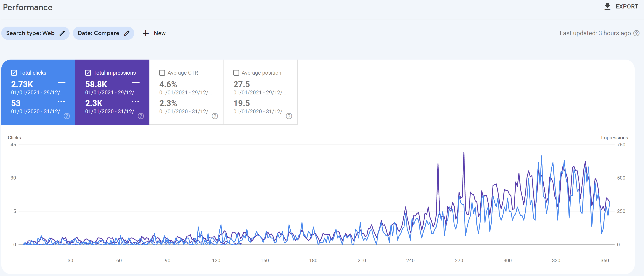
Task: Select the 27.5 Average position value
Action: [x=241, y=84]
